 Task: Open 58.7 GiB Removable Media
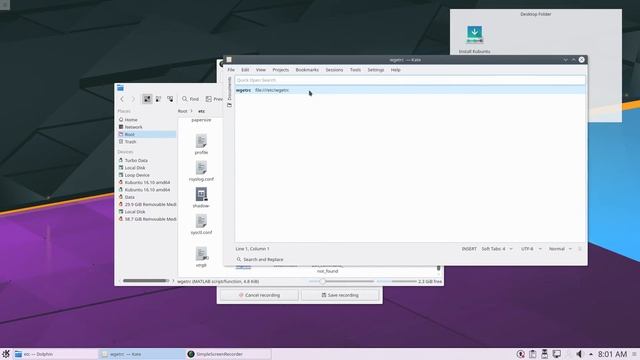pos(147,219)
